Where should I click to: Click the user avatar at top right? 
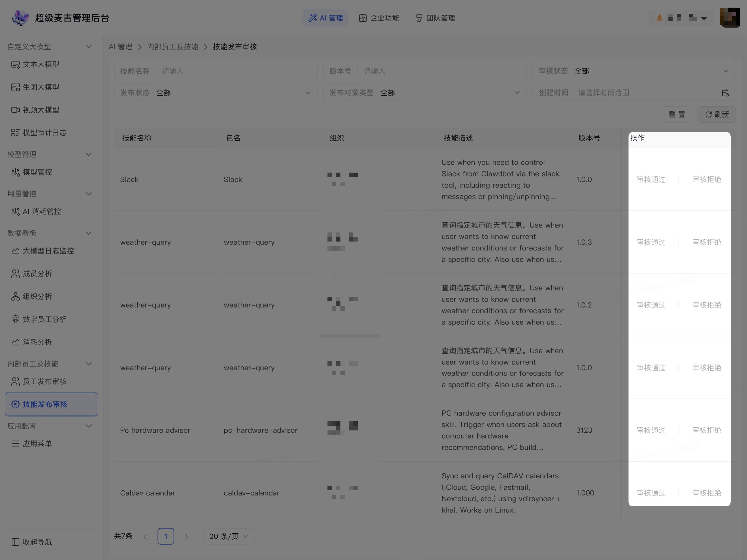coord(730,18)
